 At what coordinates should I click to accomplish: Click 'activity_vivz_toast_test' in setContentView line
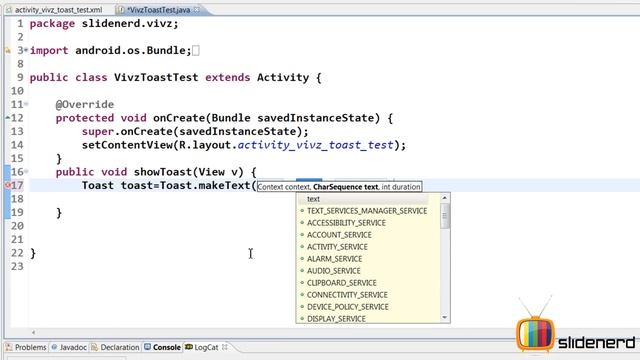point(316,145)
